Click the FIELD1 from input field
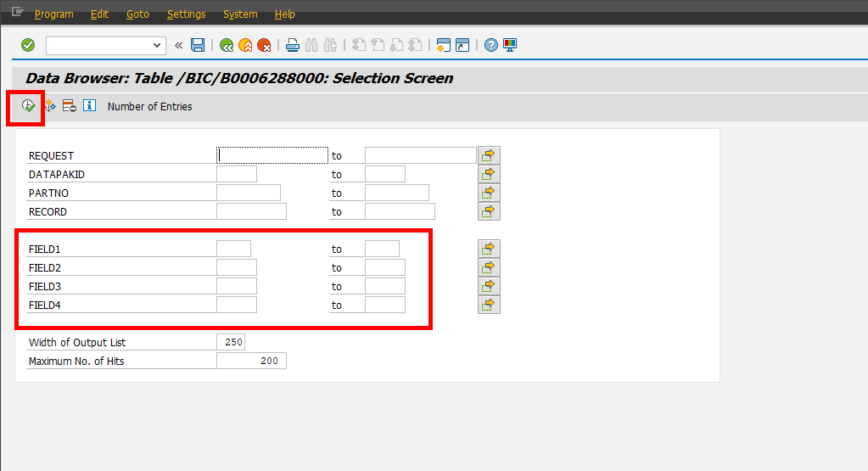The image size is (868, 471). (x=233, y=249)
